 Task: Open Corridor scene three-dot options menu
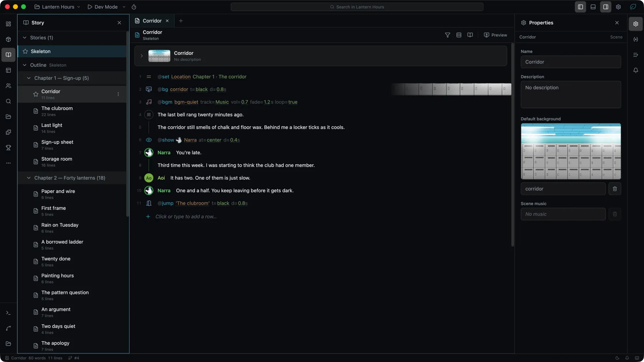click(118, 94)
